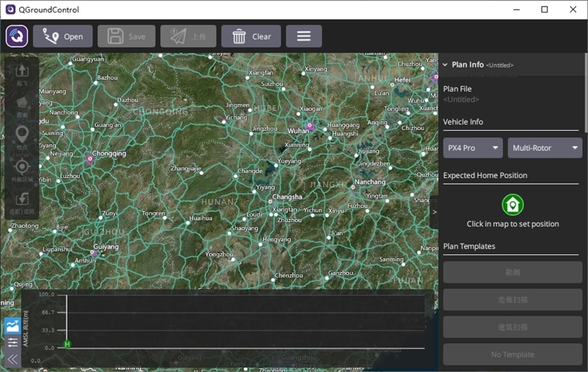
Task: Click Zunyi on the map
Action: tap(110, 213)
